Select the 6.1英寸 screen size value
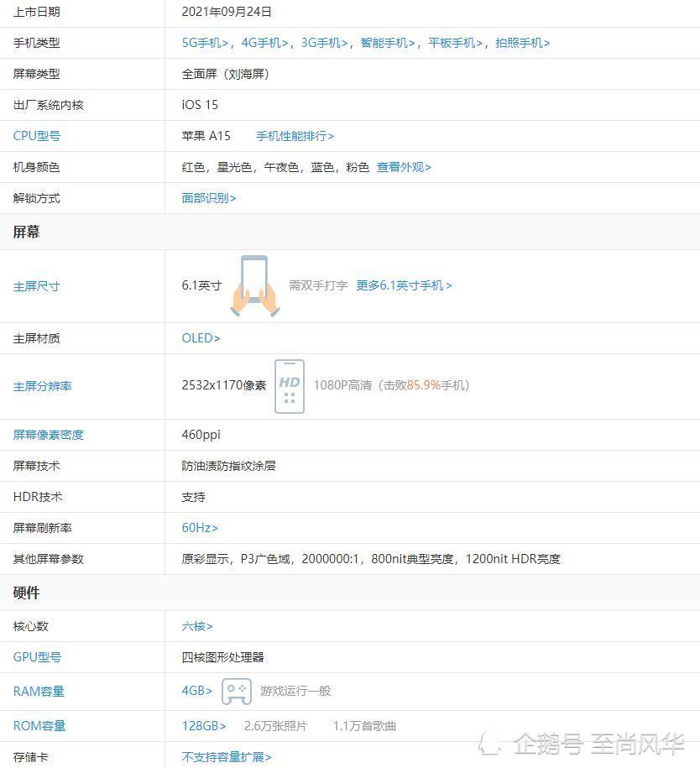700x768 pixels. pyautogui.click(x=201, y=285)
